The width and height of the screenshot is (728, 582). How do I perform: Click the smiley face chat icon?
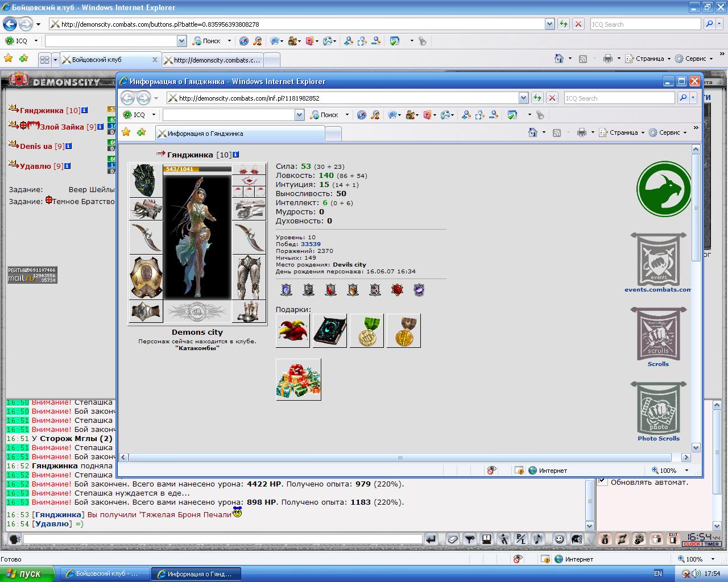click(x=559, y=539)
